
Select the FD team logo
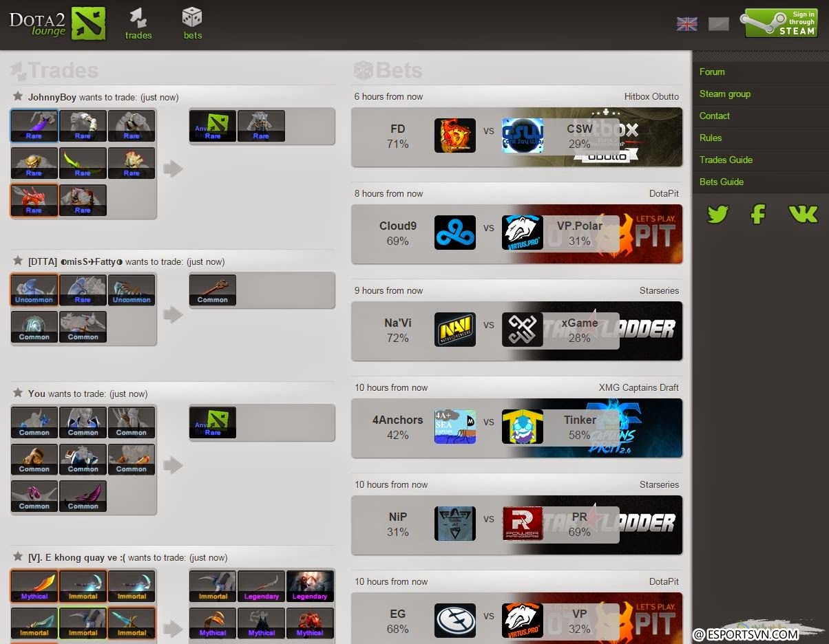pos(455,136)
